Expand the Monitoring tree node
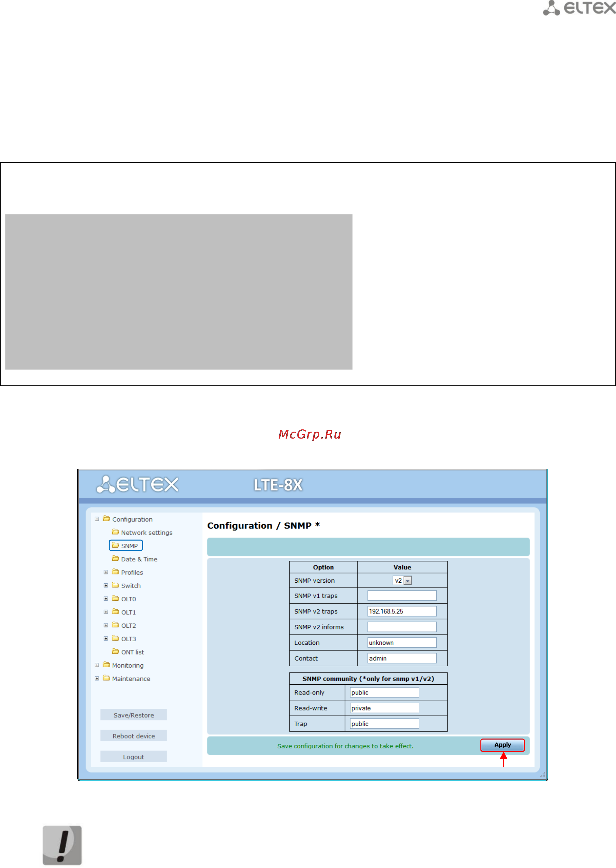 (97, 665)
